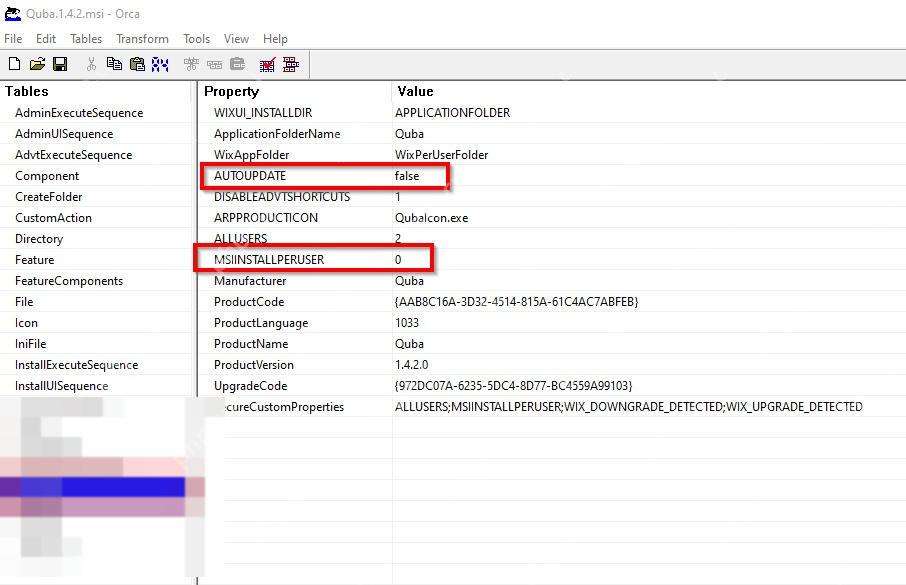Screen dimensions: 906x585
Task: Open the Edit menu
Action: point(46,39)
